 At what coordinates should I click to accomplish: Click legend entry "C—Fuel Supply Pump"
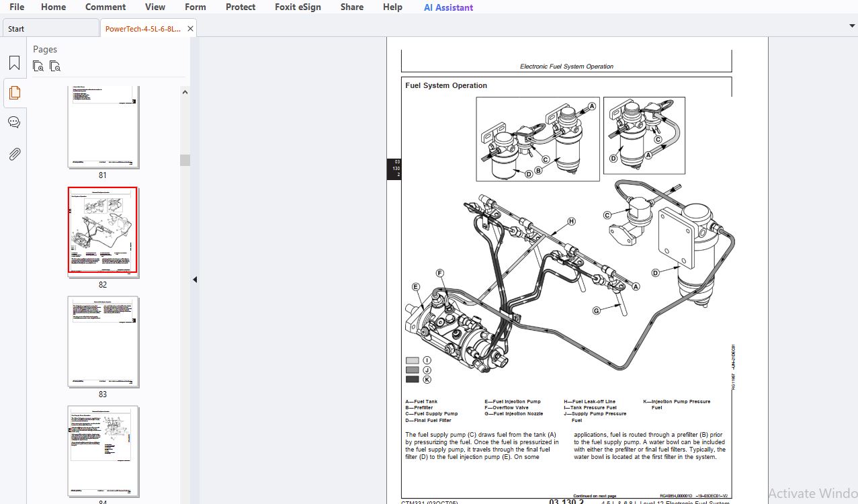click(x=431, y=414)
